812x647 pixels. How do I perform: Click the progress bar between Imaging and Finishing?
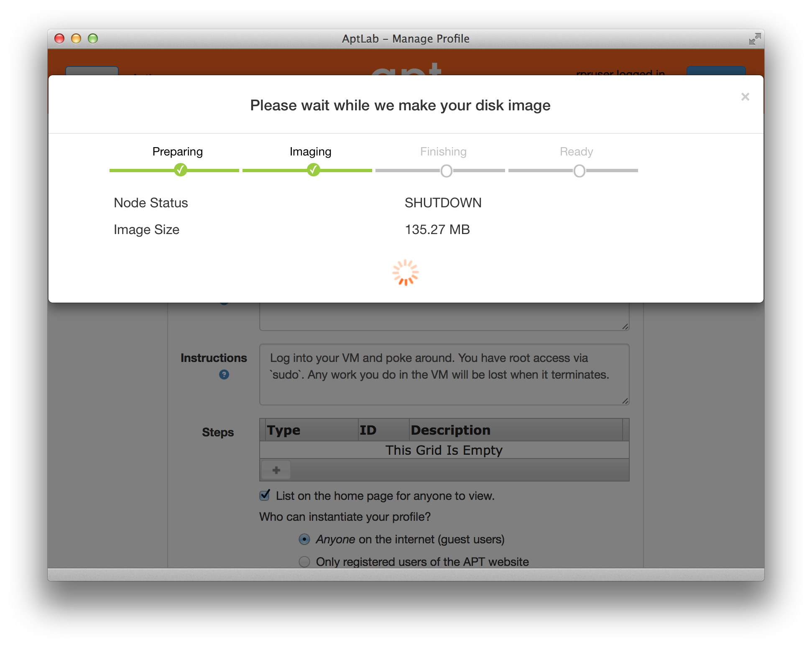coord(377,171)
